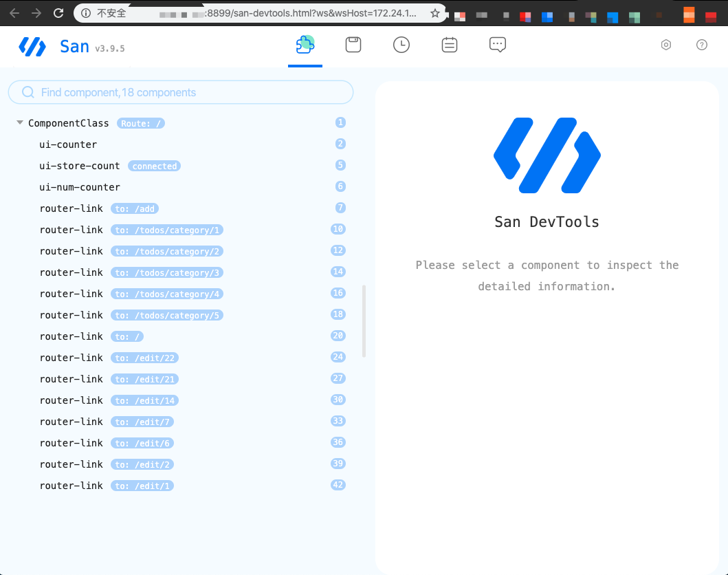This screenshot has width=728, height=575.
Task: Bookmark this page with star icon
Action: click(x=434, y=14)
